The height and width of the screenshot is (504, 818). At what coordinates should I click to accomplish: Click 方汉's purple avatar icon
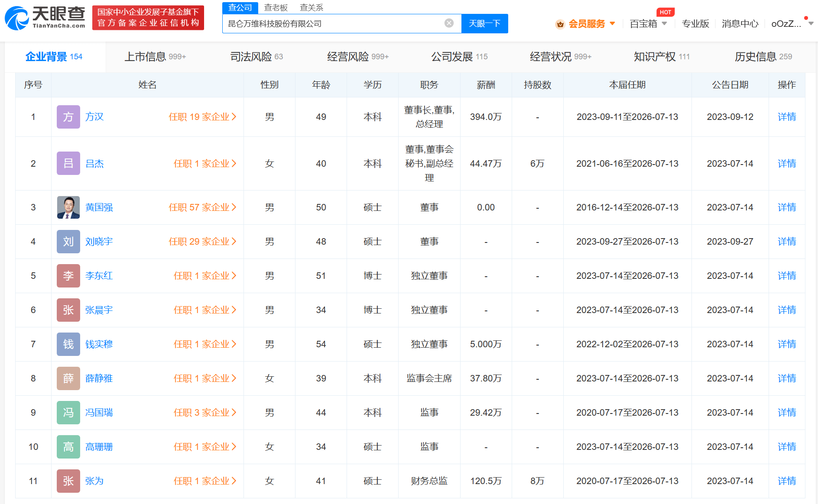(68, 117)
